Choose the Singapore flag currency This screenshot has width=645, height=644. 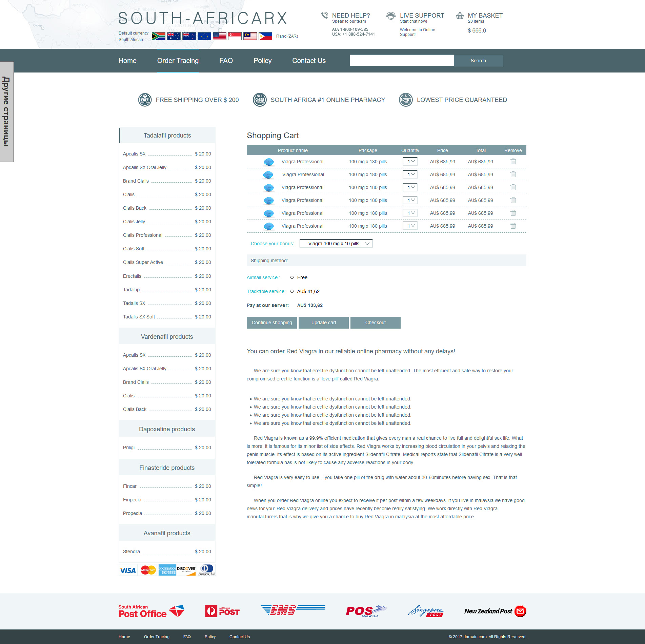(x=235, y=36)
